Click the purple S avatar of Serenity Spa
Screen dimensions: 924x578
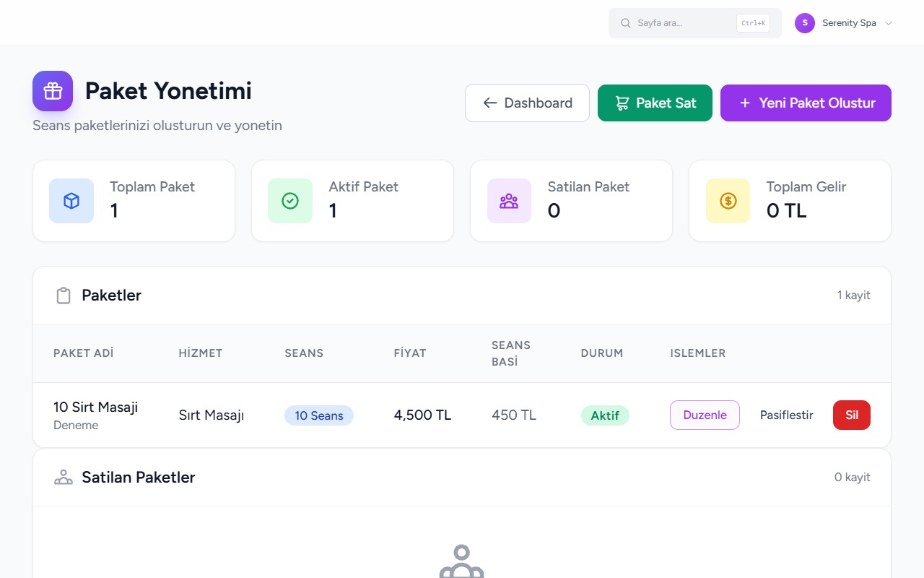pyautogui.click(x=805, y=23)
